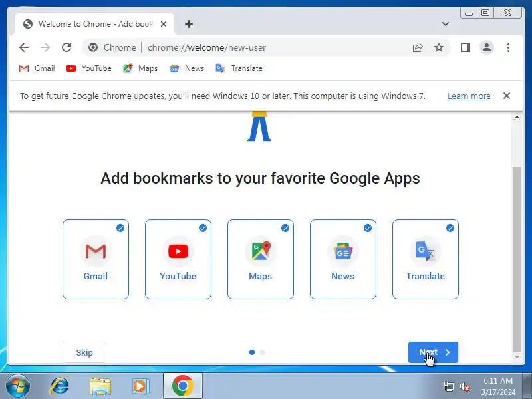Open Gmail from the bookmarks bar
Screen dimensions: 532x399
point(37,68)
